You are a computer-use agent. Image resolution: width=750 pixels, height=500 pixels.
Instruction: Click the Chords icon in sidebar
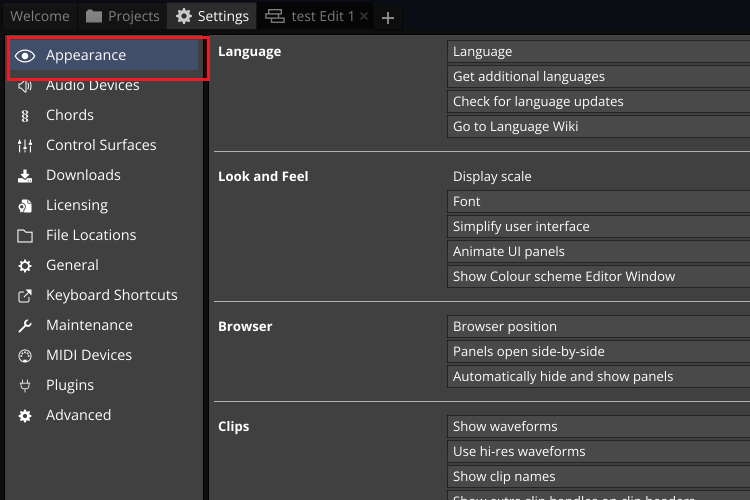pyautogui.click(x=25, y=116)
